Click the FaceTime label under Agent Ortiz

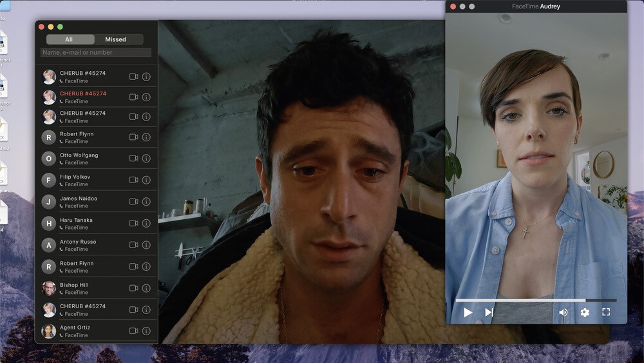76,335
